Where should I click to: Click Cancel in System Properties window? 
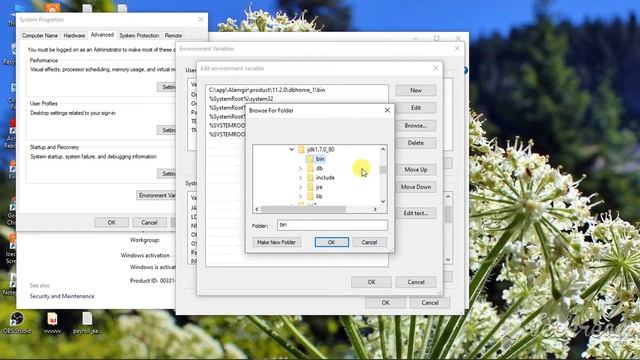click(x=149, y=222)
